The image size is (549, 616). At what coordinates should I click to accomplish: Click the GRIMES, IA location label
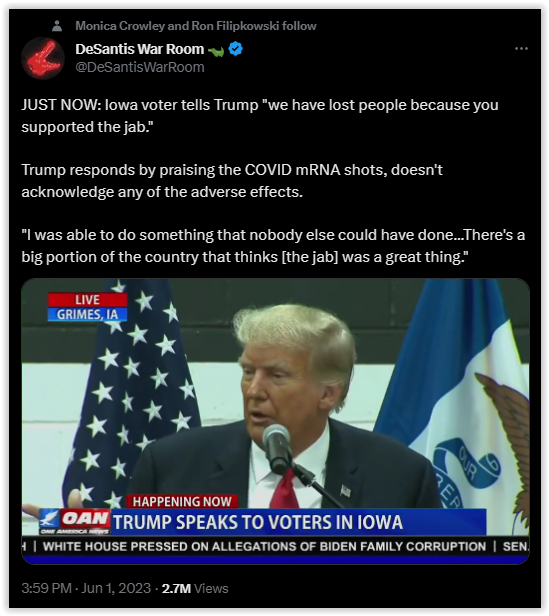point(87,314)
